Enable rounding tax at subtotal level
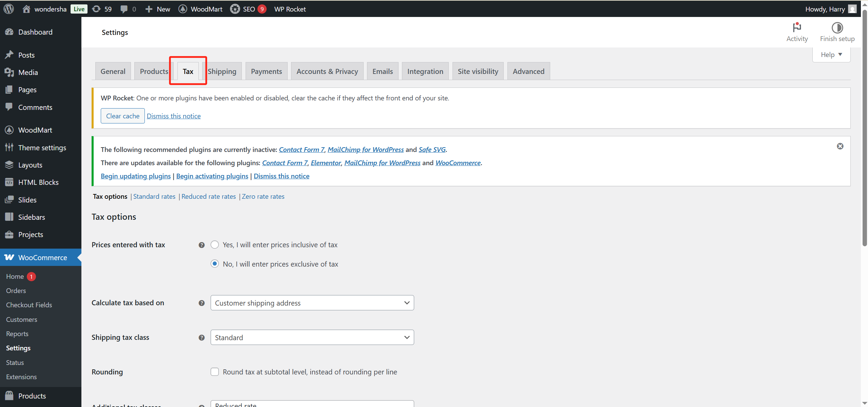The image size is (868, 407). (215, 371)
